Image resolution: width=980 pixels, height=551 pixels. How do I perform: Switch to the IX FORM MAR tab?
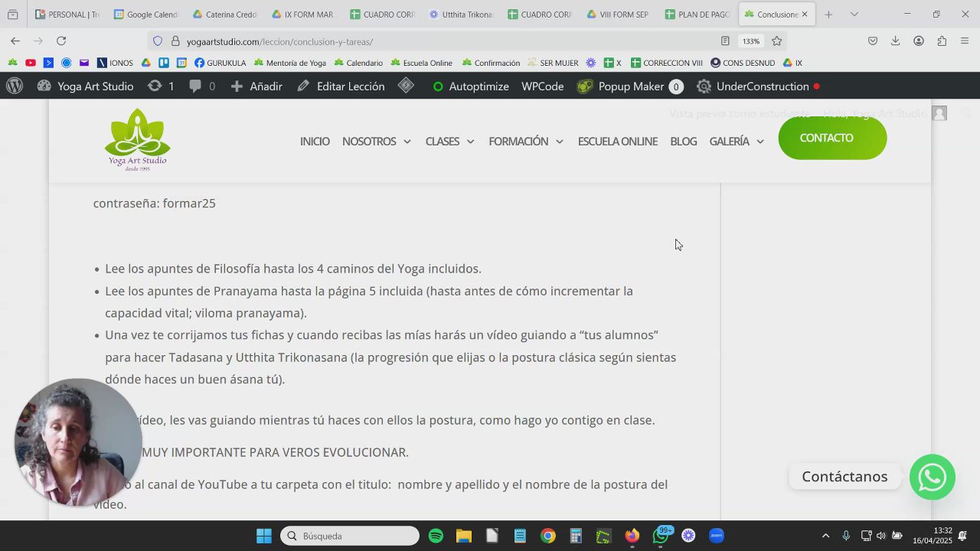pyautogui.click(x=302, y=15)
